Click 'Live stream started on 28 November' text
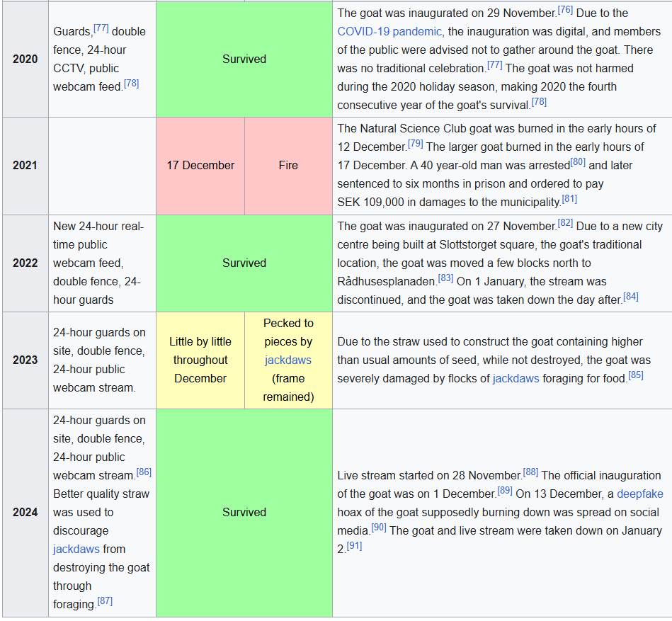Screen dimensions: 672x621 429,476
